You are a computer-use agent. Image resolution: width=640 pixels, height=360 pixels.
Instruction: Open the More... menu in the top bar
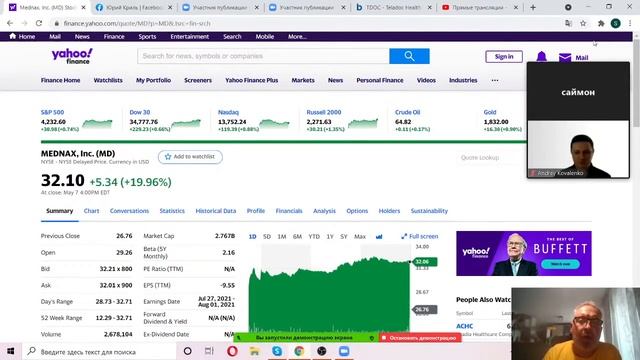[x=297, y=36]
